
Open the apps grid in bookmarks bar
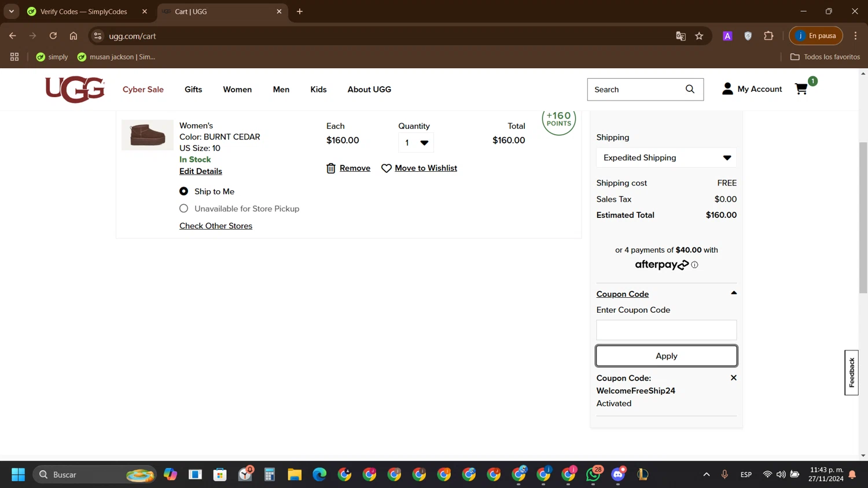tap(14, 57)
